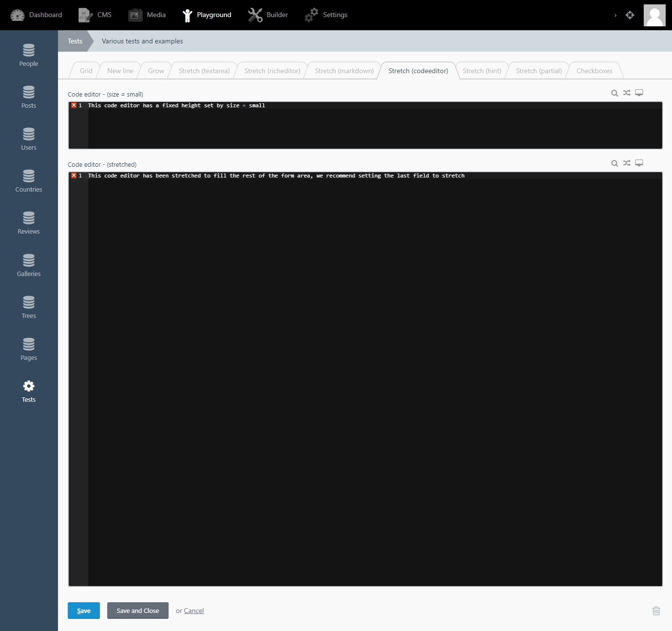
Task: Click the shuffle icon above the small editor
Action: coord(627,93)
